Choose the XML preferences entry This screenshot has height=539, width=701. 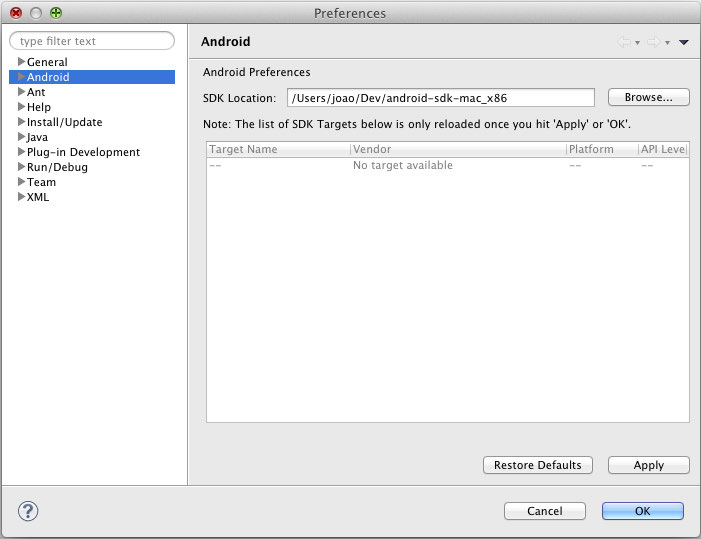[38, 197]
